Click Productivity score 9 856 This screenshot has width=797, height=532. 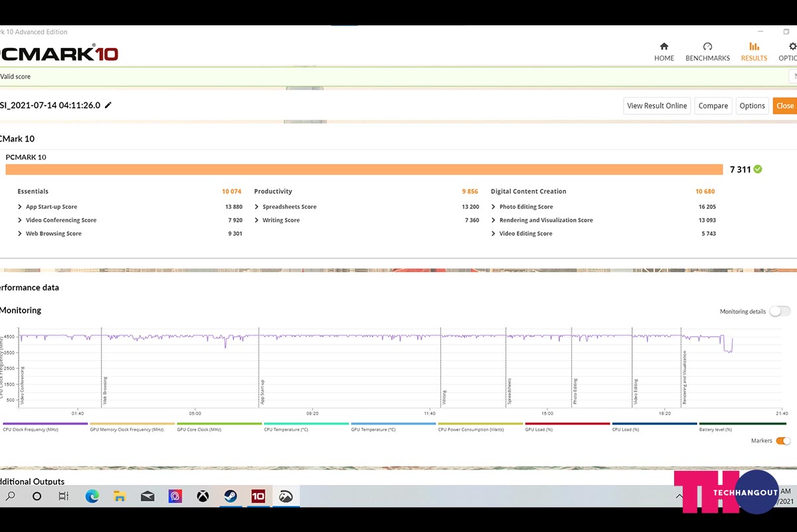(x=470, y=191)
